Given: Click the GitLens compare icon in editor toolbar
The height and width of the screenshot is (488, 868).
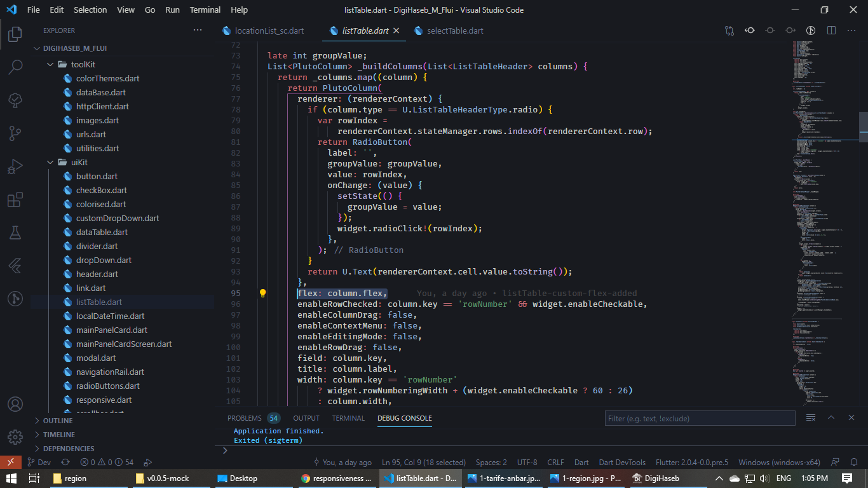Looking at the screenshot, I should [x=728, y=30].
